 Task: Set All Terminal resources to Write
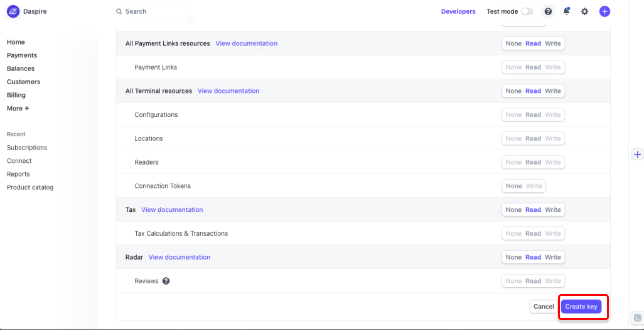(x=553, y=91)
